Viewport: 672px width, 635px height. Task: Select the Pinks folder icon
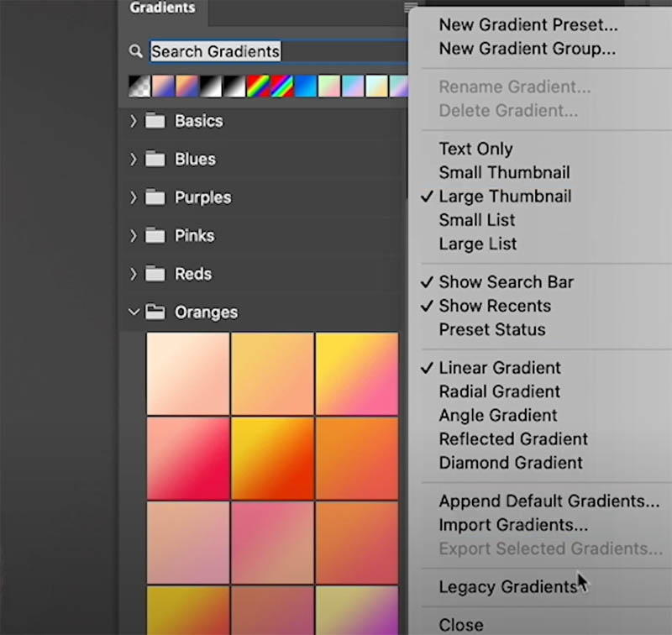pos(155,235)
